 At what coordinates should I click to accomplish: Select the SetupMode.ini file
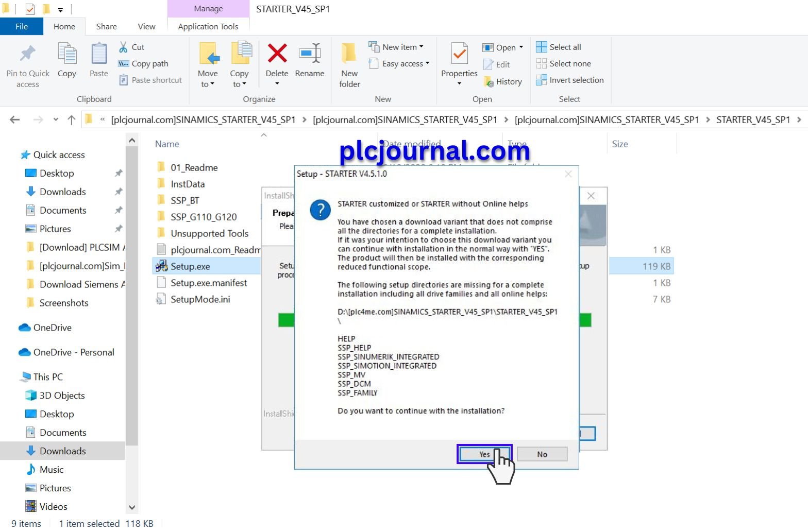click(200, 299)
